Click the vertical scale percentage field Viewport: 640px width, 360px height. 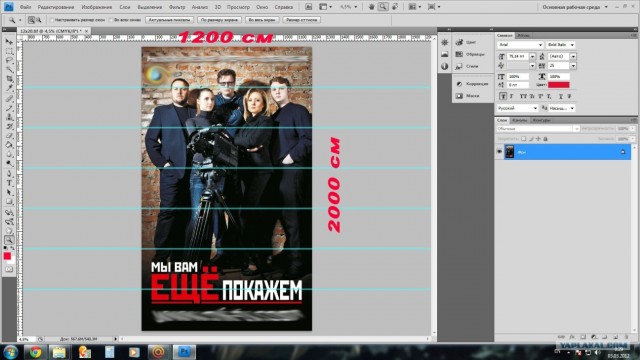tap(518, 76)
